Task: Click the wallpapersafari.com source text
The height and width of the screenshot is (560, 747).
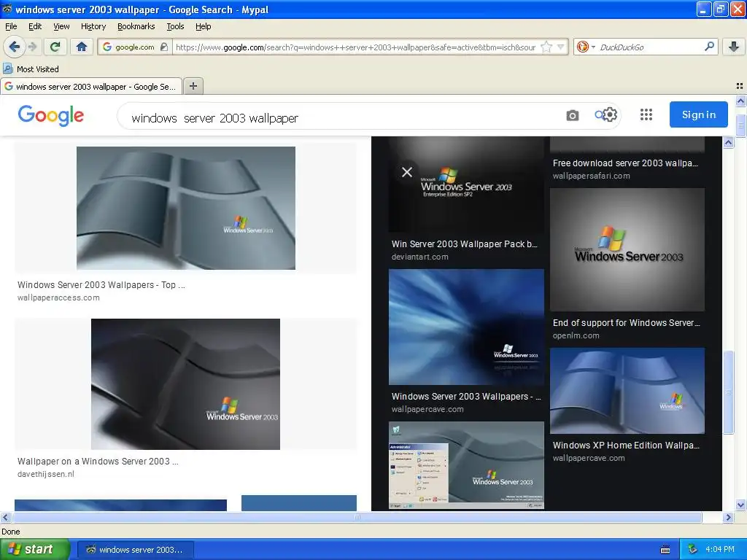Action: [591, 176]
